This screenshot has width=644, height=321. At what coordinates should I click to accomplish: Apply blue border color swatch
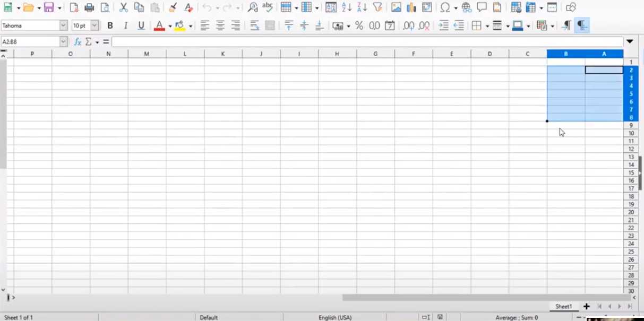click(x=518, y=25)
